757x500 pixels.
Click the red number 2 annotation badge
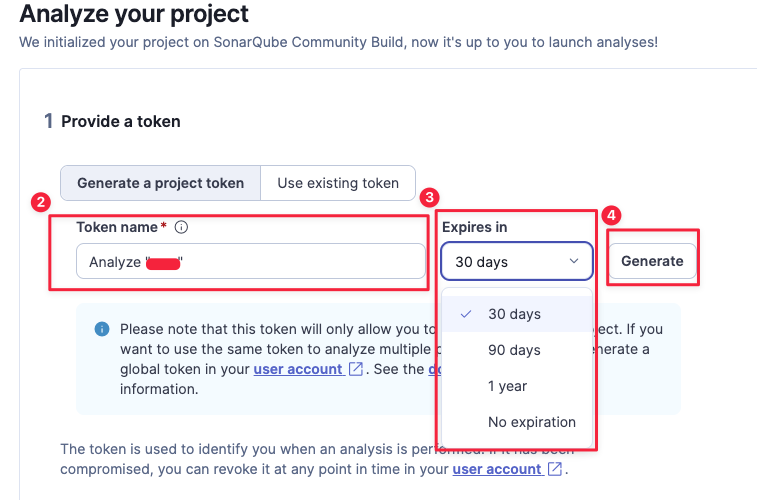(x=41, y=202)
